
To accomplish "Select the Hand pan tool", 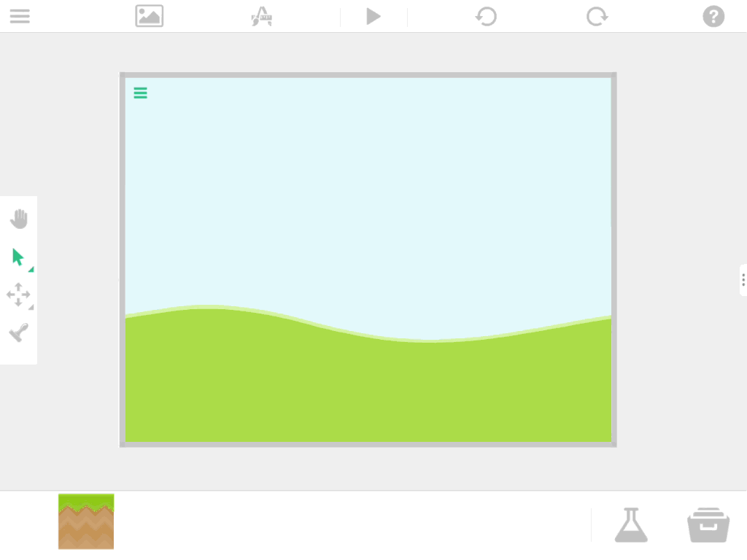I will (x=19, y=218).
